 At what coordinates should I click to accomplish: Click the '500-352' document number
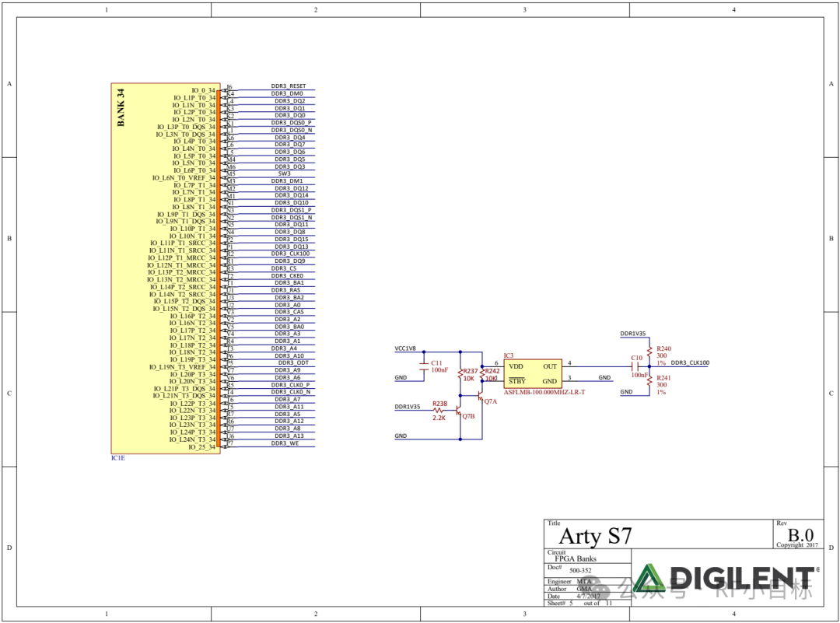[580, 571]
